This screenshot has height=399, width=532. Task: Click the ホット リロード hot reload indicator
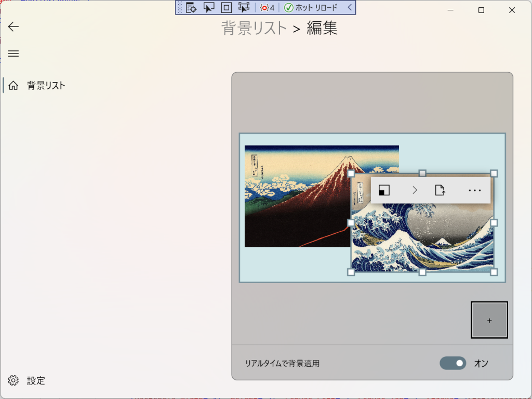[x=311, y=7]
